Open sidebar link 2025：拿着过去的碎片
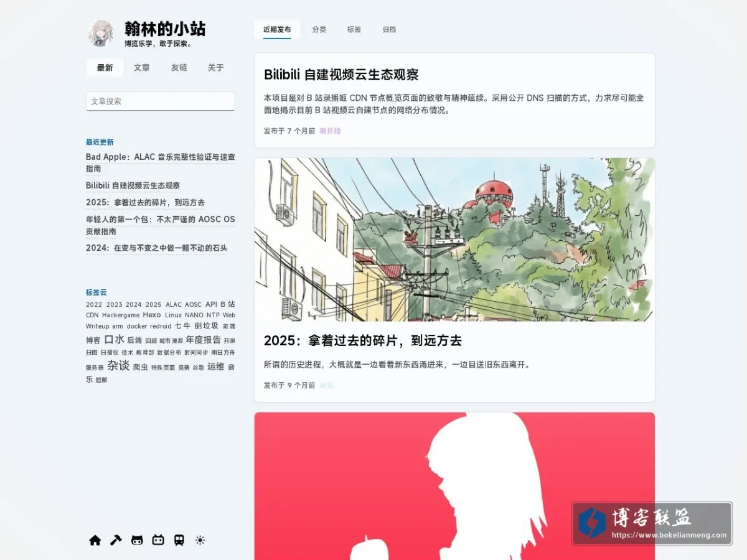Screen dimensions: 747x560 [146, 202]
